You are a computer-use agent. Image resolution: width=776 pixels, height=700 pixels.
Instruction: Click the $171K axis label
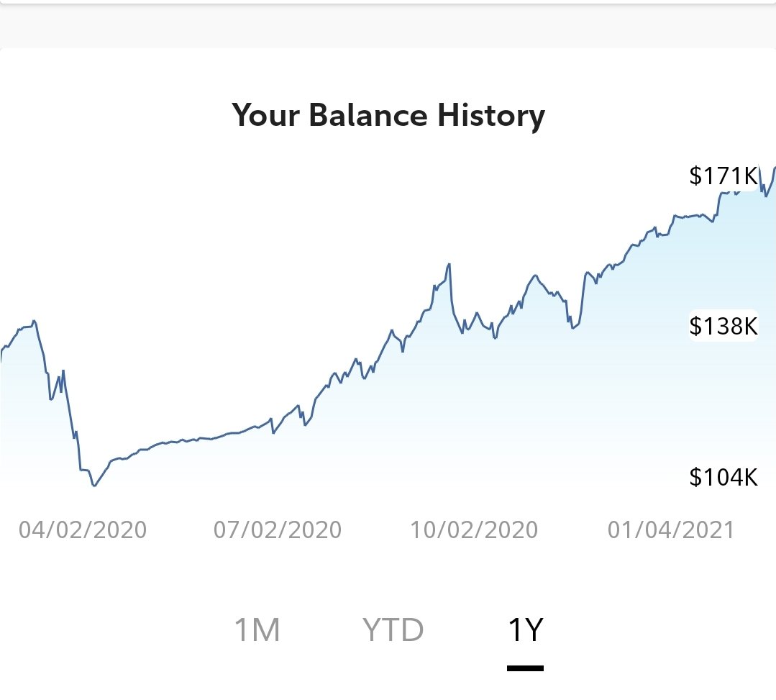point(723,176)
